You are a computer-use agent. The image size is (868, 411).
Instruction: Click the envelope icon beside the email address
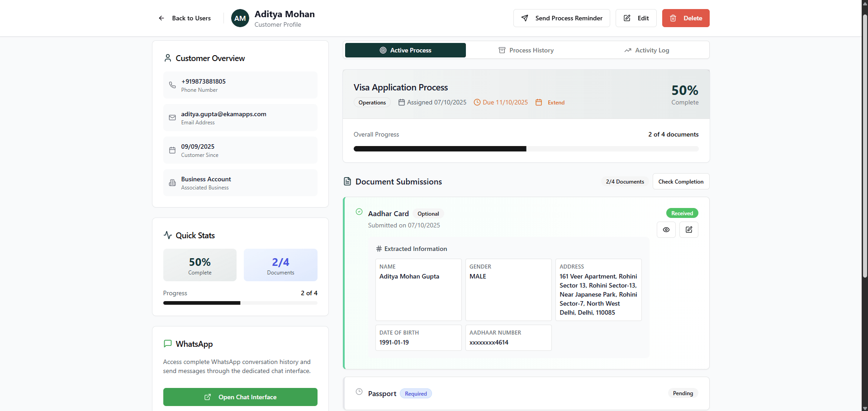pyautogui.click(x=172, y=118)
